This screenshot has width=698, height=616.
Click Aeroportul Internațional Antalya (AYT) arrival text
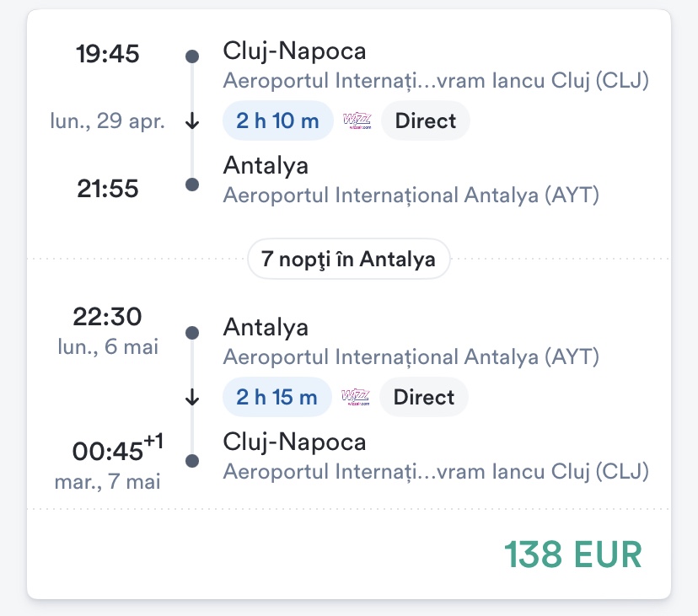click(x=411, y=196)
